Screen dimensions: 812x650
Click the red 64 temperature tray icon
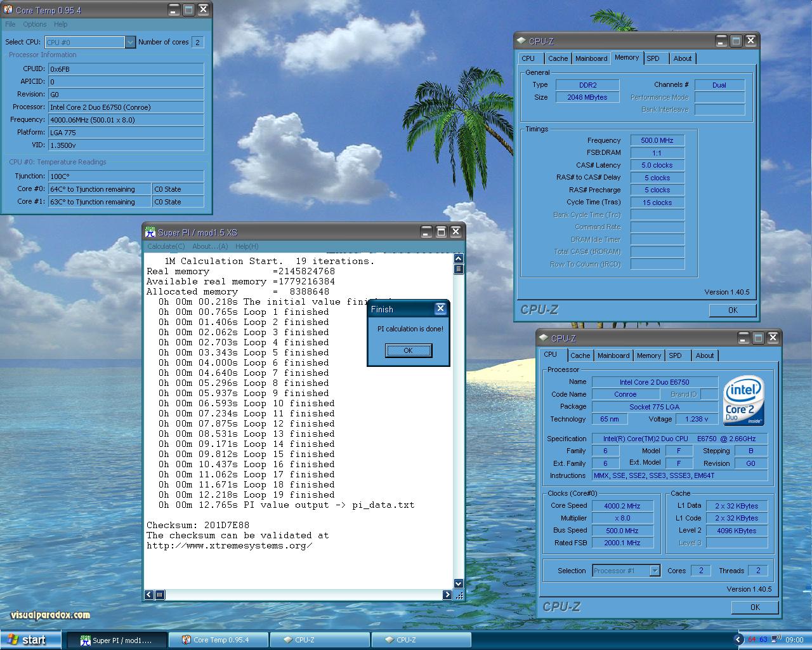coord(752,640)
